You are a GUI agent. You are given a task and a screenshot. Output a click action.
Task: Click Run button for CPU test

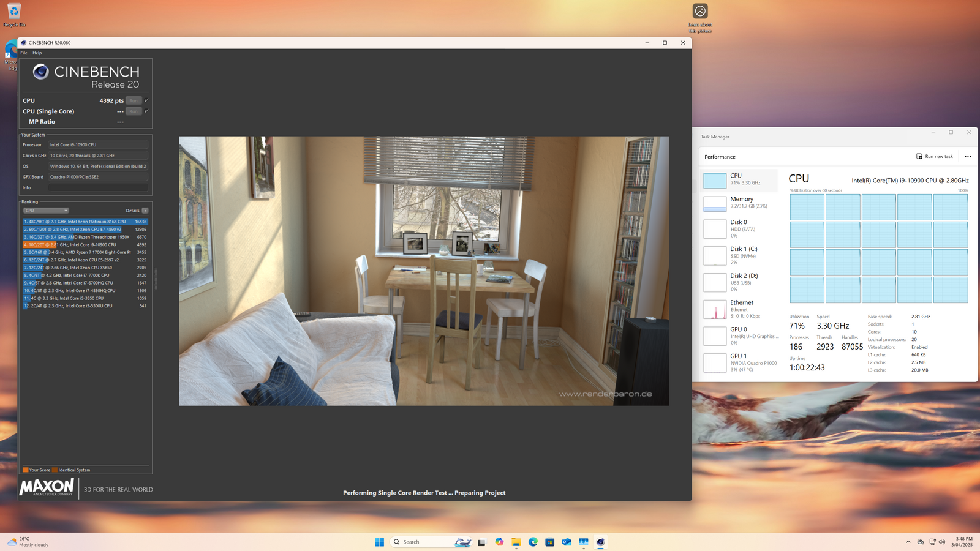[x=134, y=100]
